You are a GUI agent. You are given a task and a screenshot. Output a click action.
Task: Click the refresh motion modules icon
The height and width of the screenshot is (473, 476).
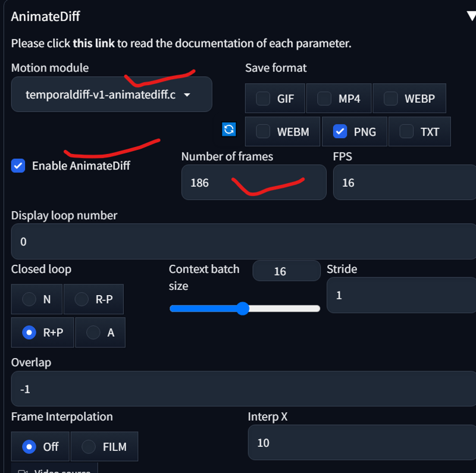228,130
